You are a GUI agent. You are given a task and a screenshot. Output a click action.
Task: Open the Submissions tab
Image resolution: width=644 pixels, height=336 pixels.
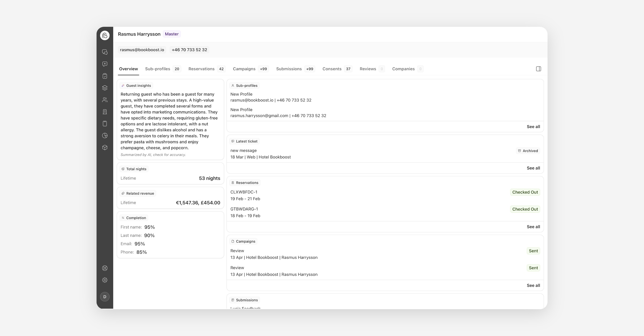click(296, 69)
